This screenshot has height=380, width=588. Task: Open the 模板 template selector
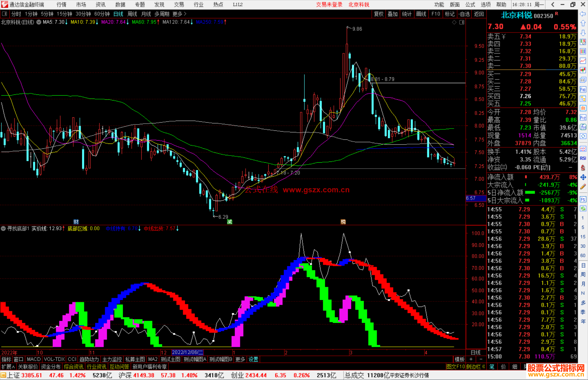click(460, 359)
